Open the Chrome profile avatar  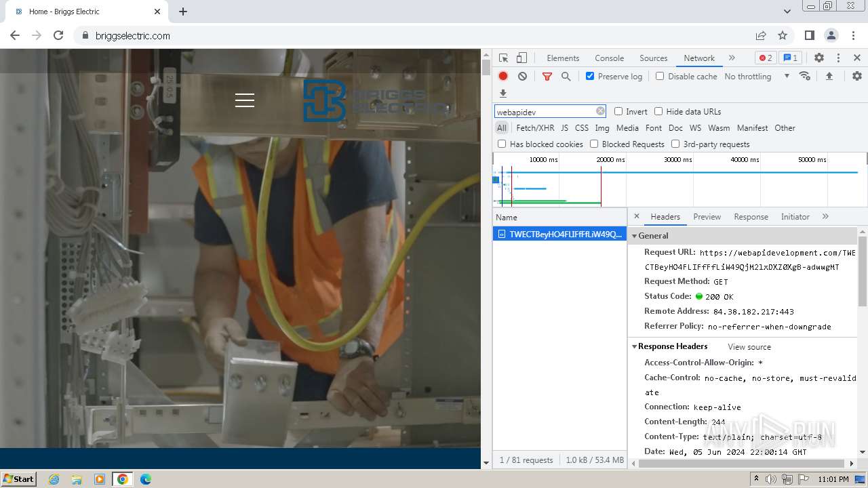point(831,35)
